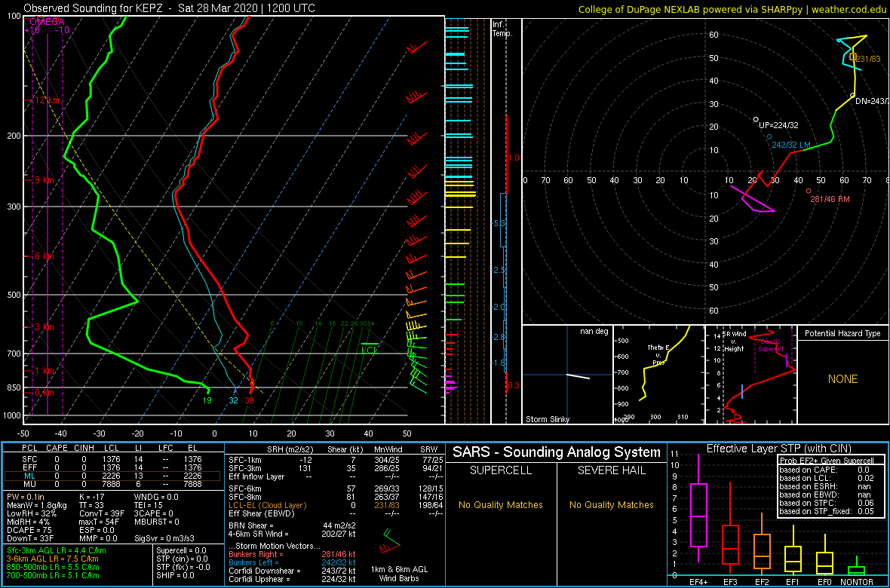Image resolution: width=890 pixels, height=588 pixels.
Task: Click 'SARS - Sounding Analog System' header
Action: click(557, 452)
